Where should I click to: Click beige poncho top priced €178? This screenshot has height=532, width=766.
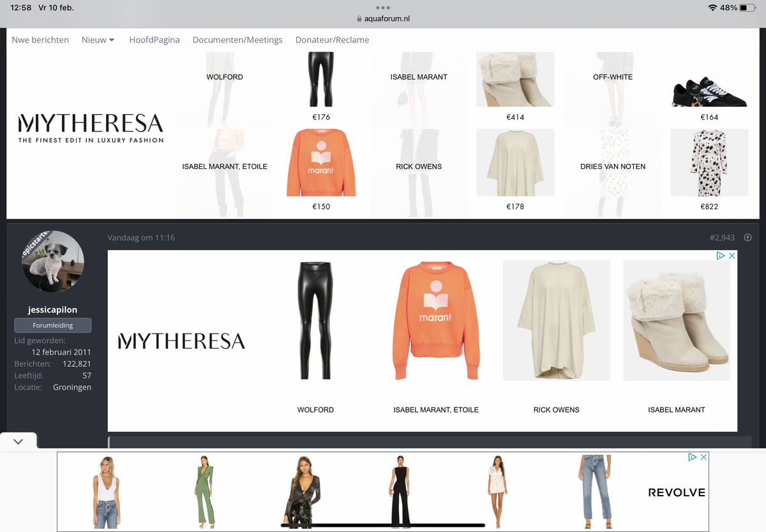coord(515,163)
